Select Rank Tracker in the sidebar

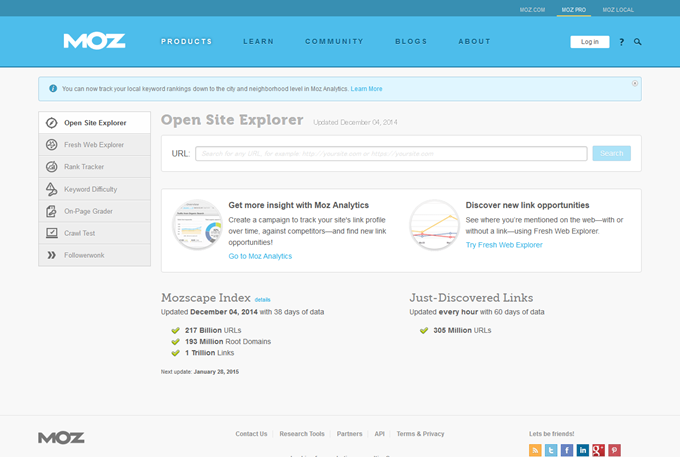pyautogui.click(x=95, y=167)
